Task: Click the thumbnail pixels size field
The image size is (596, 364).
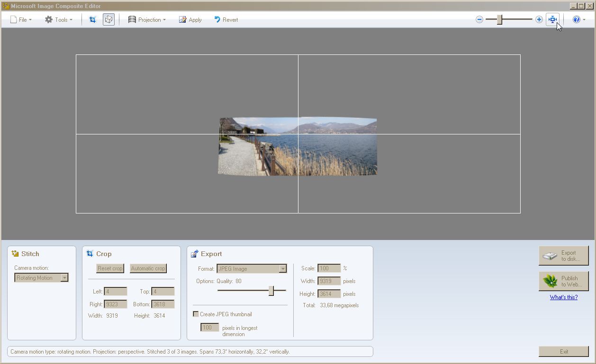Action: coord(210,328)
